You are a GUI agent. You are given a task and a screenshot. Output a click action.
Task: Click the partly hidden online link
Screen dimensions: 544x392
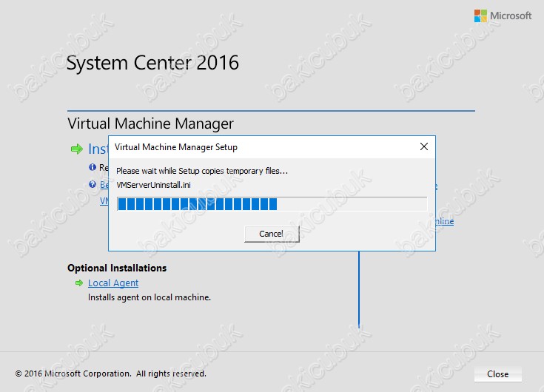pos(445,221)
